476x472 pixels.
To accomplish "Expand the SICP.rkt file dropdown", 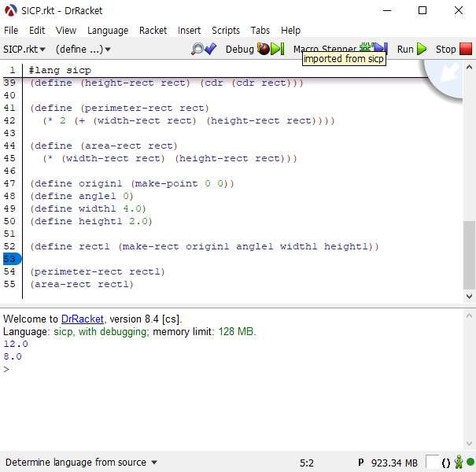I will pos(24,49).
